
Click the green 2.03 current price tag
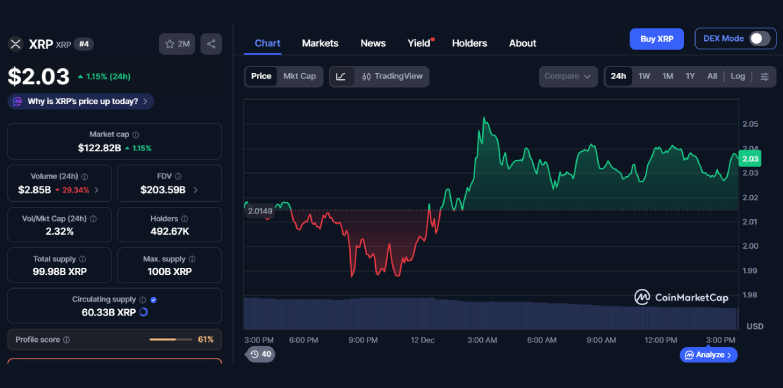[750, 159]
